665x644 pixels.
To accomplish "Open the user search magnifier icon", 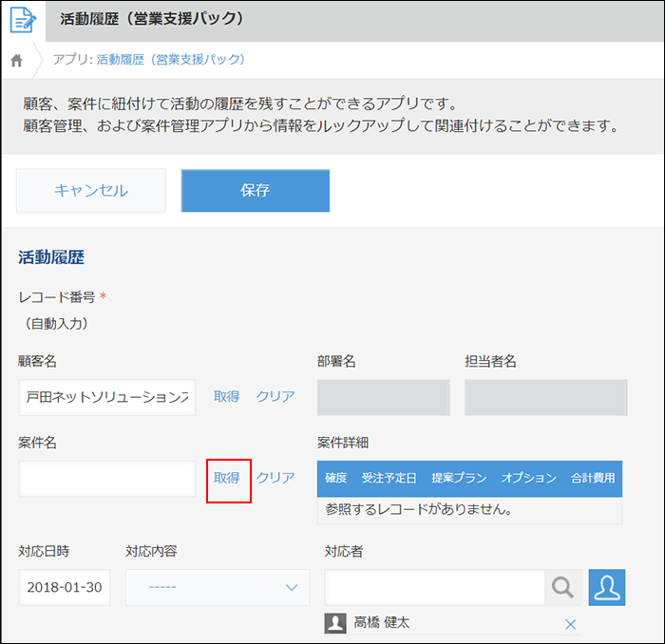I will 562,587.
